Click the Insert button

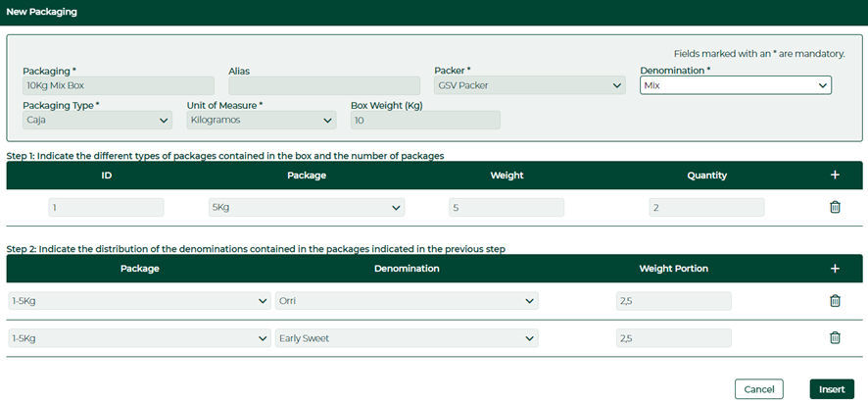point(832,389)
